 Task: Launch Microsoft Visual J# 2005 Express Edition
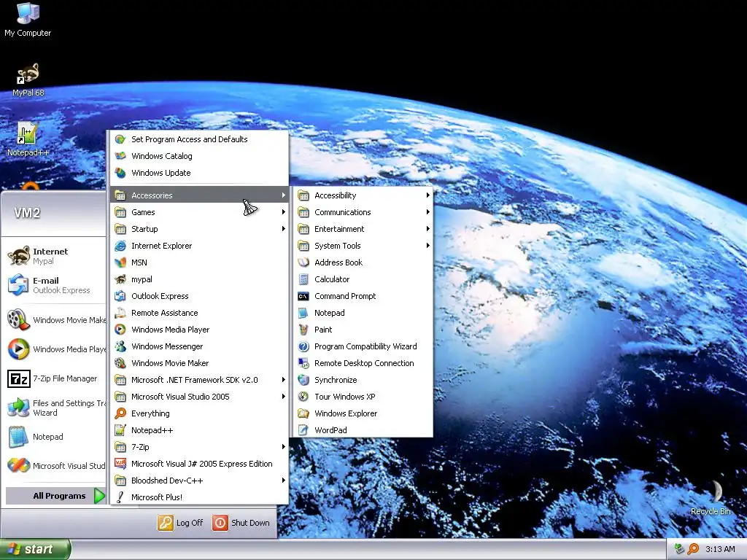pyautogui.click(x=200, y=464)
